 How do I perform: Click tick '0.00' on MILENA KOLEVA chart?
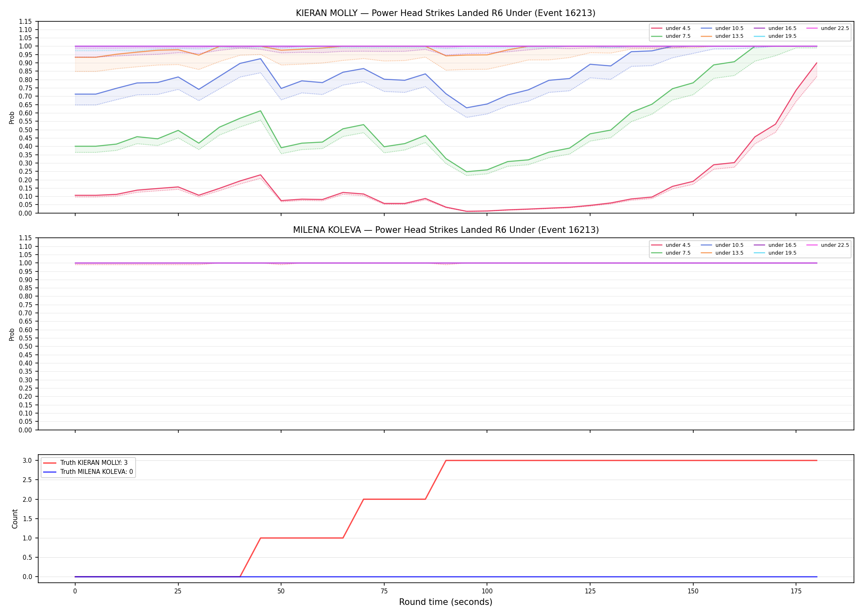pos(25,430)
